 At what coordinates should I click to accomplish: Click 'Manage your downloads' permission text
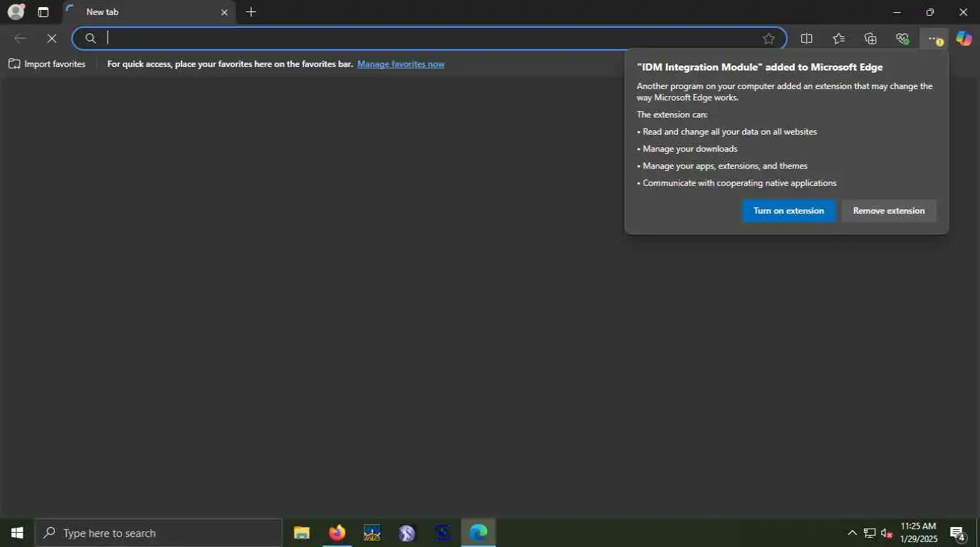[x=690, y=149]
